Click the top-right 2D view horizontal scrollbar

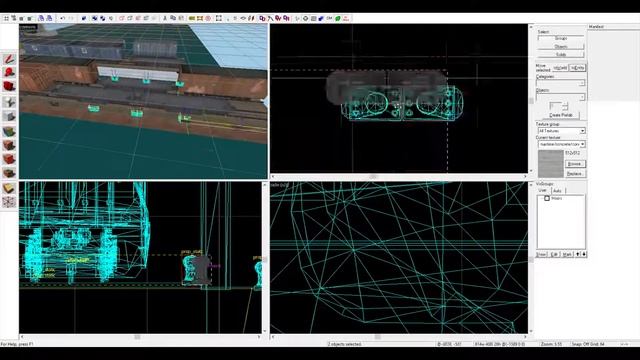[399, 176]
